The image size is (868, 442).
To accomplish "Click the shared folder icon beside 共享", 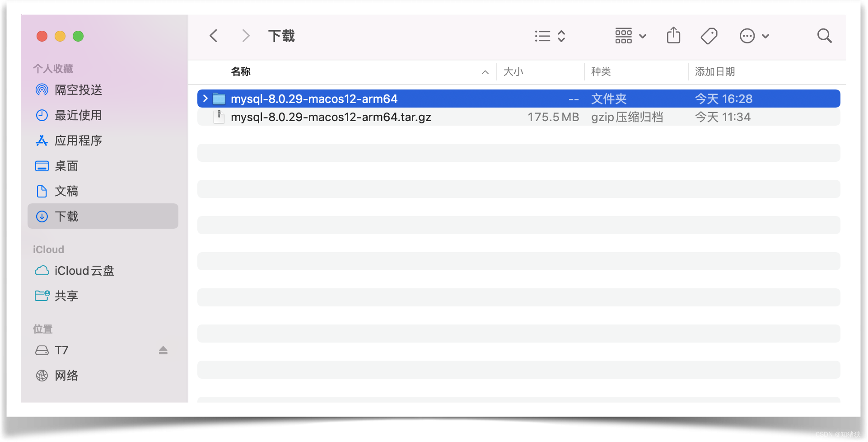I will [42, 296].
